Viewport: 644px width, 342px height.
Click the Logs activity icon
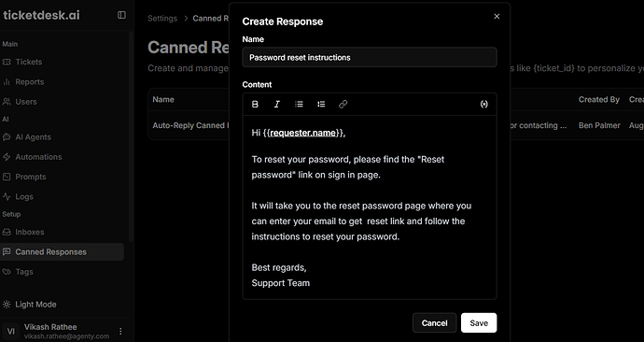tap(7, 196)
